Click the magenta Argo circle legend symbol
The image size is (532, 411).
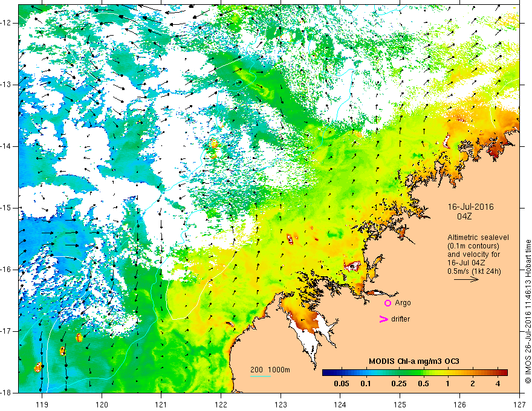click(x=388, y=303)
